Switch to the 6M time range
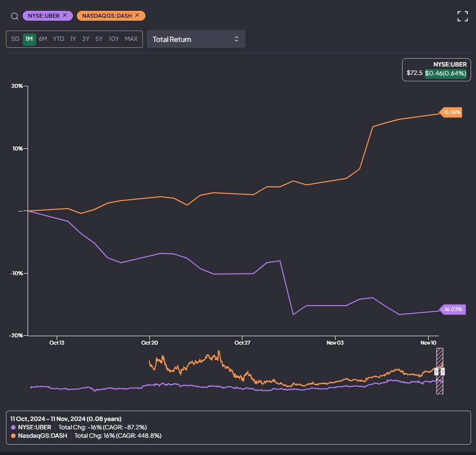Screen dimensions: 476x455 point(43,39)
